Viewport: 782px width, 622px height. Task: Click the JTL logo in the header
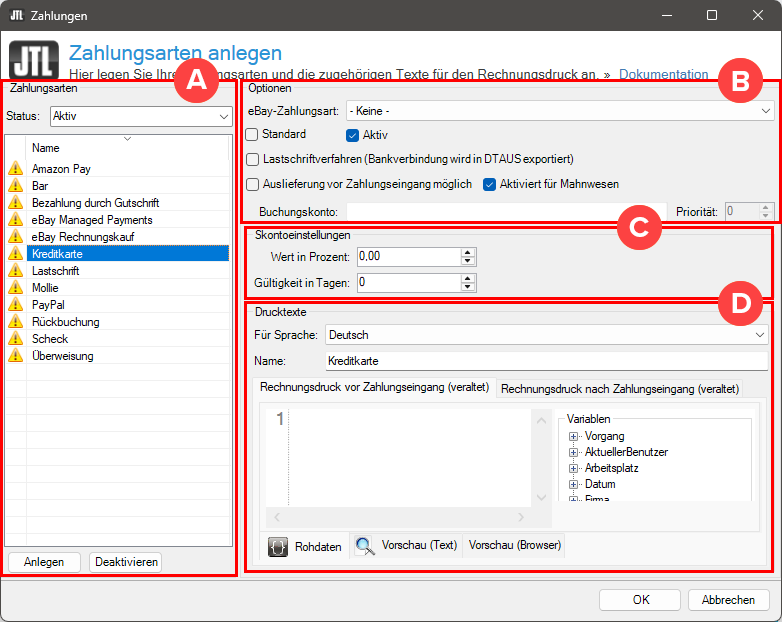pos(33,59)
